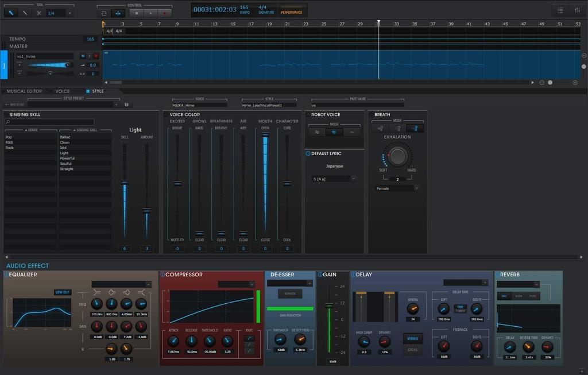Select the middle Robot Voice mode icon

tap(334, 132)
